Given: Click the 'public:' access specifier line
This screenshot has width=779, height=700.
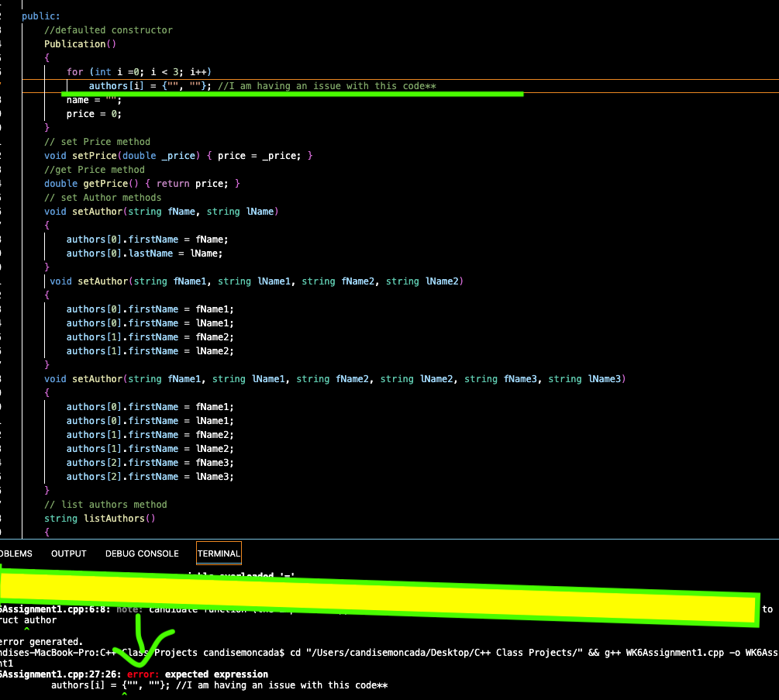Looking at the screenshot, I should 41,16.
